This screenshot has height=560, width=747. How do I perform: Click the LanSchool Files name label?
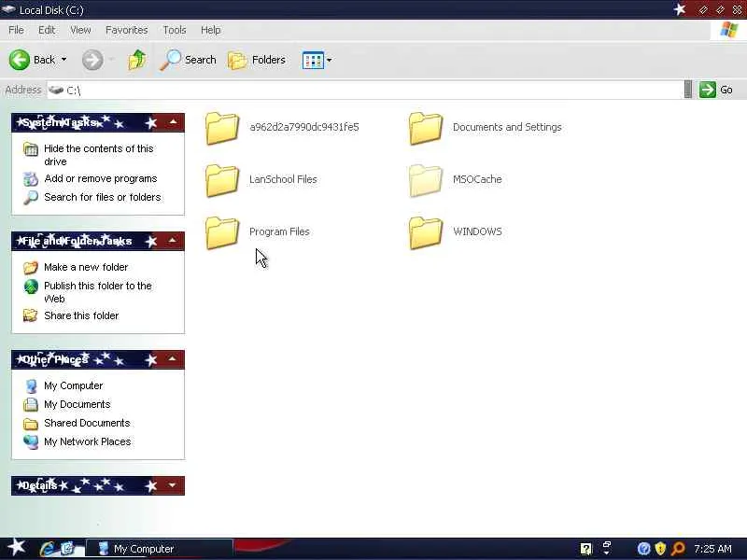[x=284, y=179]
